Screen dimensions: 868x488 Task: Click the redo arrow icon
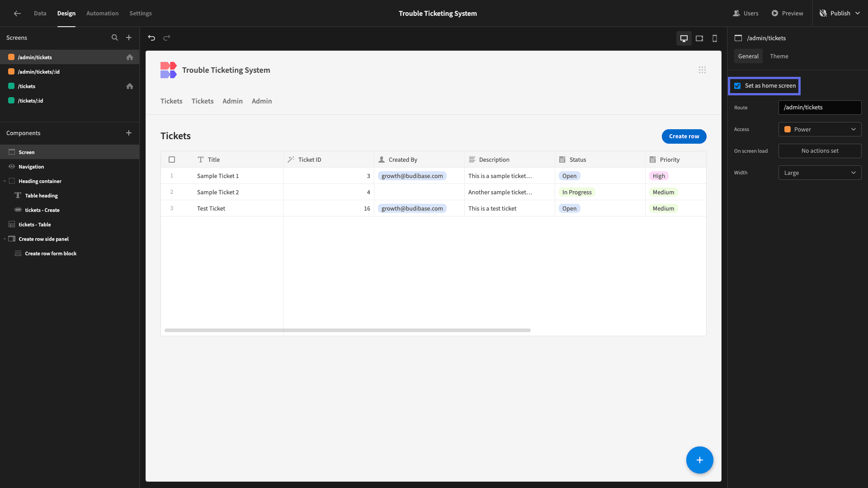point(167,38)
